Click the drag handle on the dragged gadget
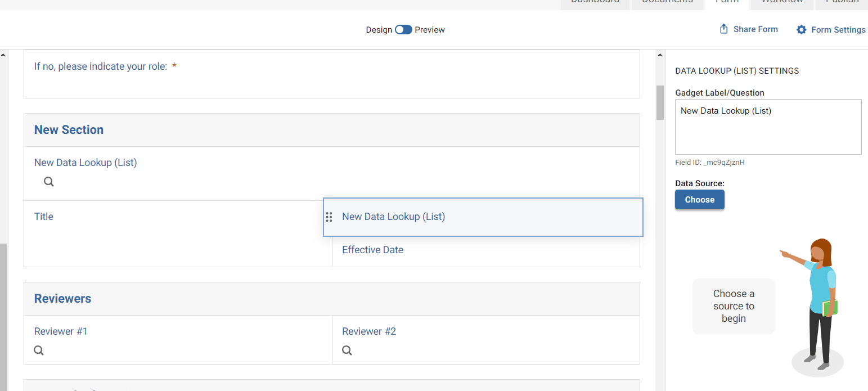The height and width of the screenshot is (391, 868). pyautogui.click(x=329, y=217)
